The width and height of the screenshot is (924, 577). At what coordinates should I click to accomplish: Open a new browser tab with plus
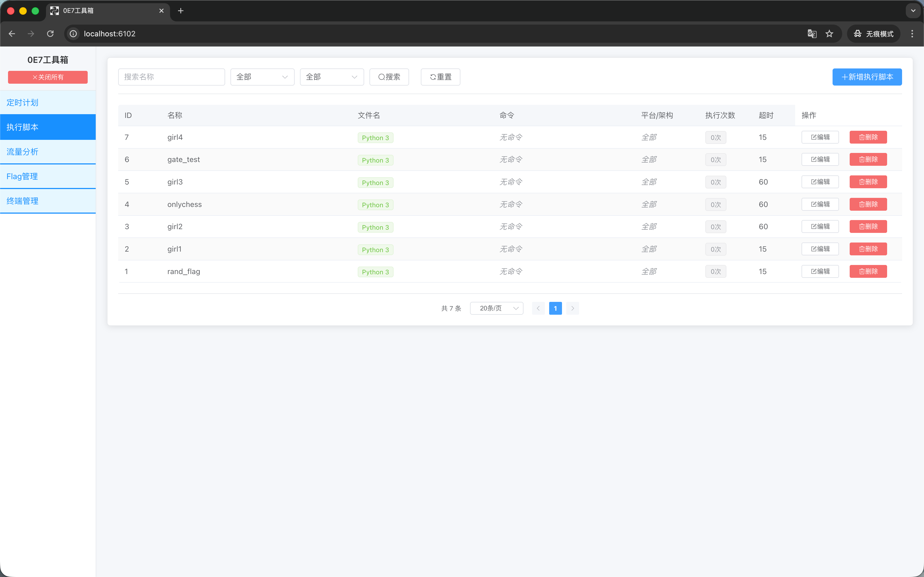click(x=181, y=11)
